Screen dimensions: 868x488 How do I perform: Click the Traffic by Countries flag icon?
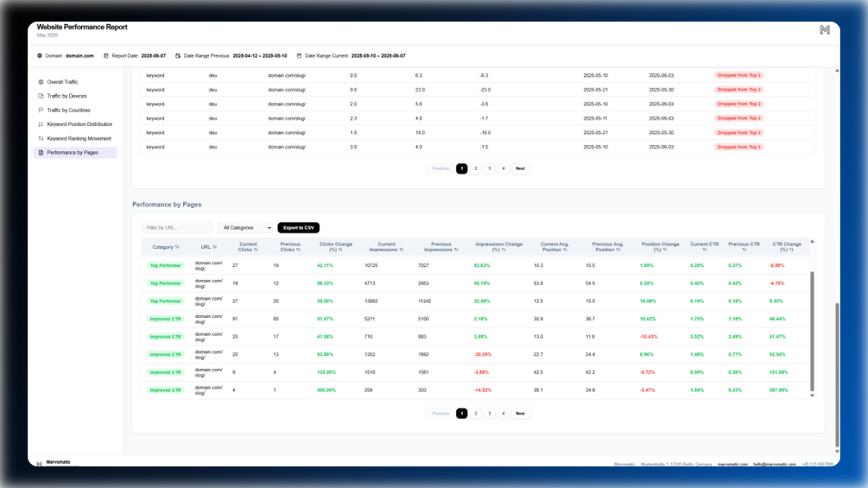(41, 110)
